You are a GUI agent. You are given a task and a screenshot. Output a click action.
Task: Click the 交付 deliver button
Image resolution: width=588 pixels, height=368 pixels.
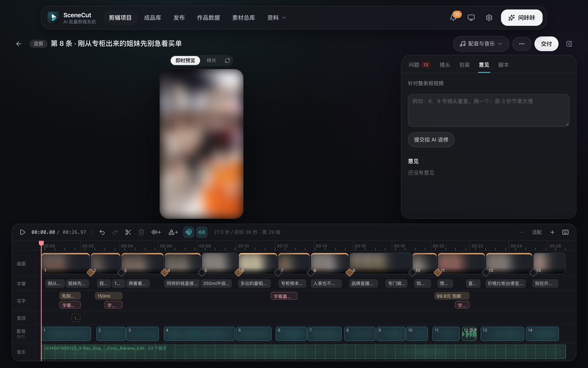546,44
